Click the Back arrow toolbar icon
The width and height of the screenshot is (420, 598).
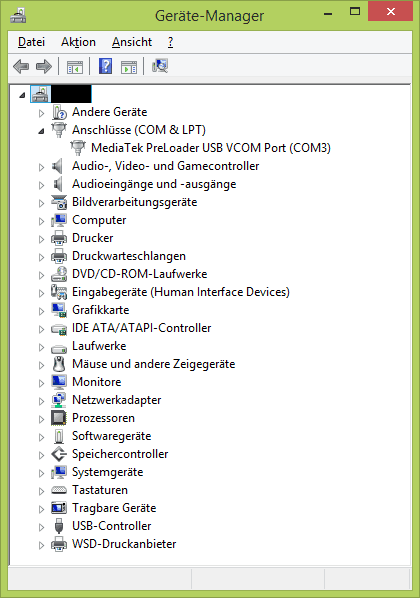point(21,66)
